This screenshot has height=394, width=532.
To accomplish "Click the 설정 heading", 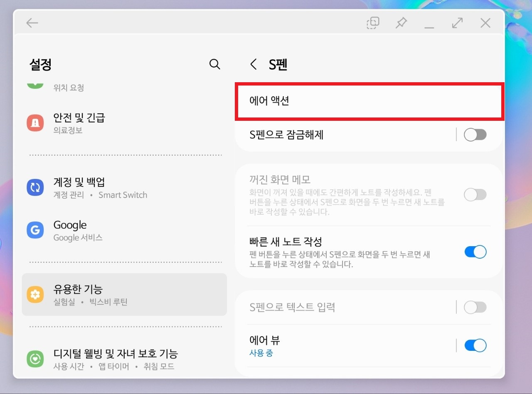I will point(40,64).
